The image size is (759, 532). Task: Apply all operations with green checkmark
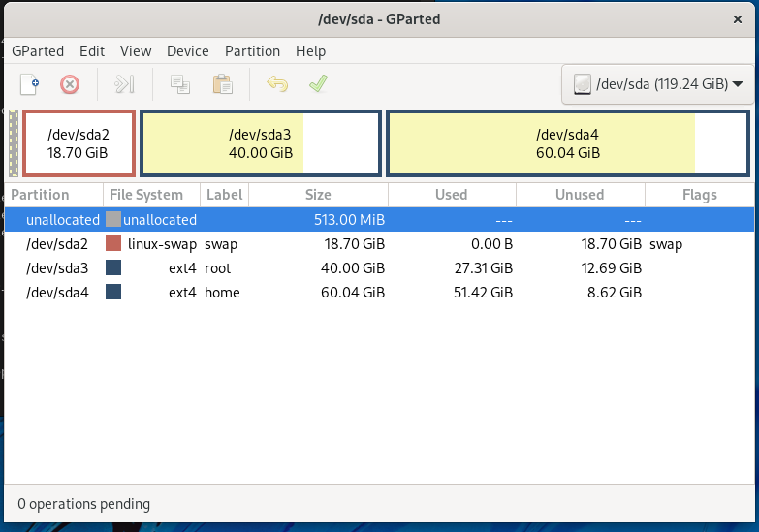tap(319, 83)
